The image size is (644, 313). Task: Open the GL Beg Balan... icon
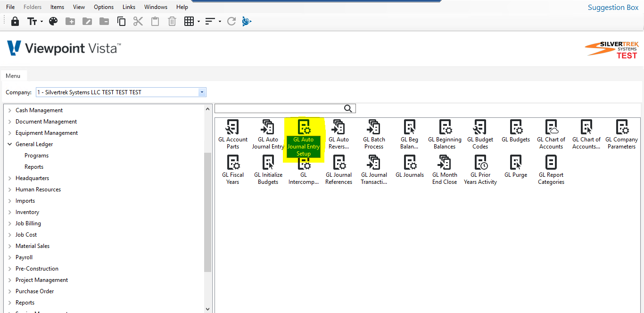[410, 135]
